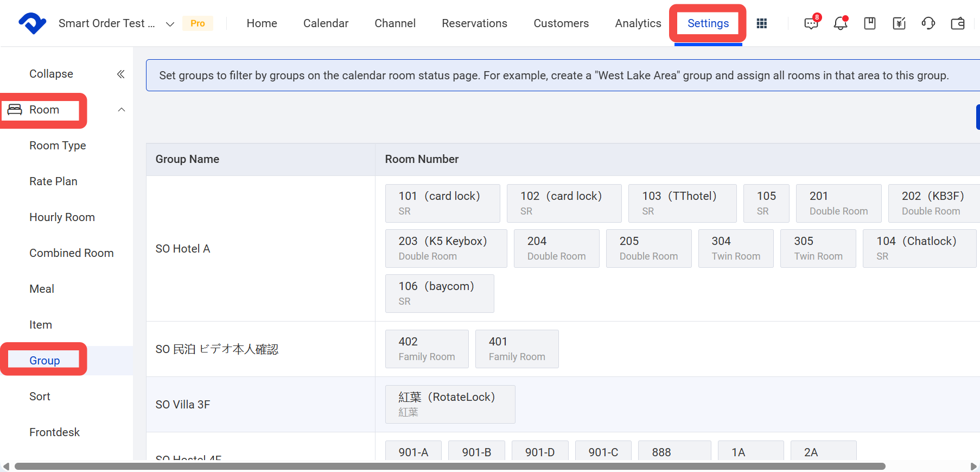Image resolution: width=980 pixels, height=472 pixels.
Task: Open the messages chat icon with badge
Action: tap(812, 23)
